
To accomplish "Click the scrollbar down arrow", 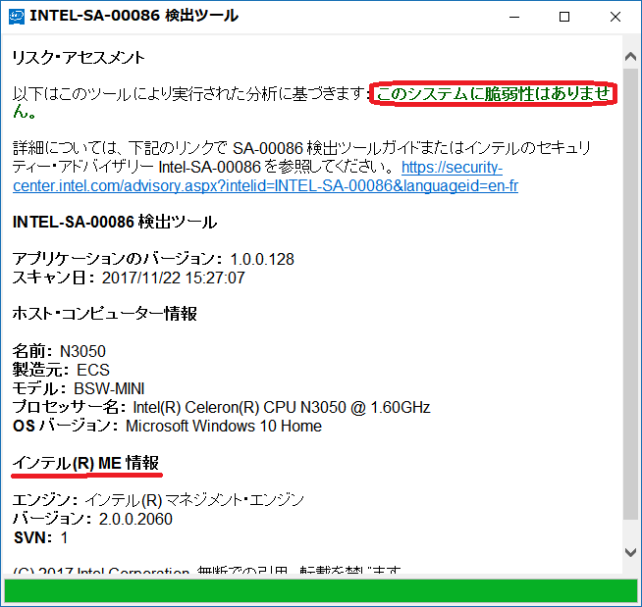I will (631, 552).
